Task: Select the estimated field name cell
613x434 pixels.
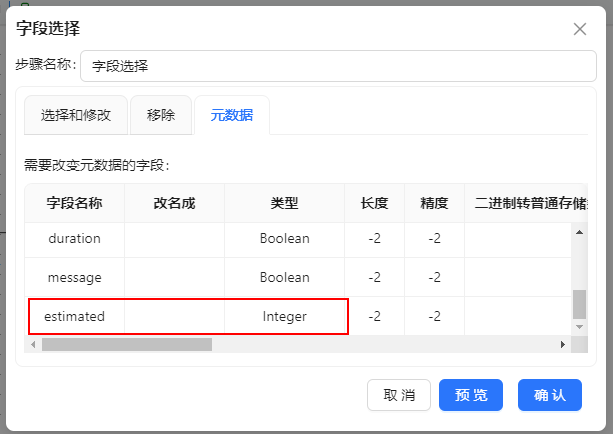Action: (75, 316)
